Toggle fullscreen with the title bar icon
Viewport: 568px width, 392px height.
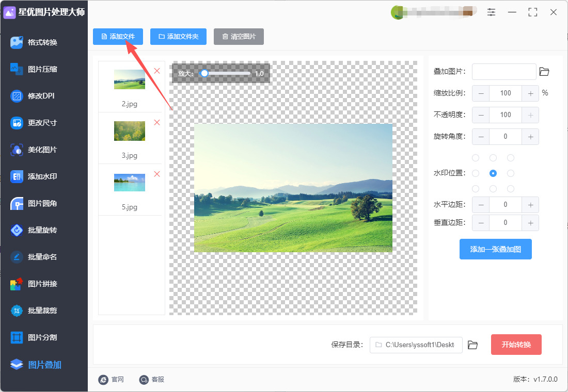pyautogui.click(x=532, y=12)
